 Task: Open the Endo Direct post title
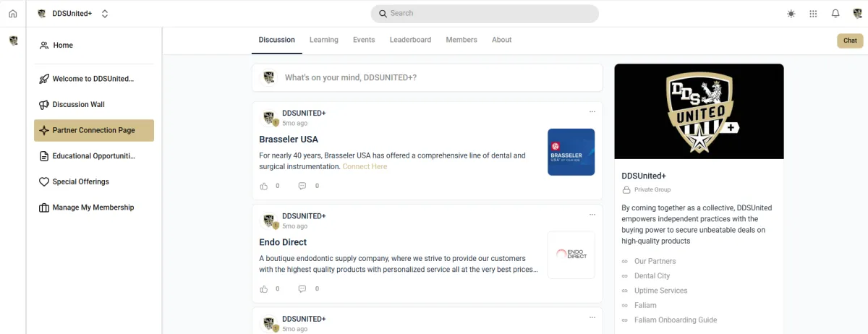point(283,242)
